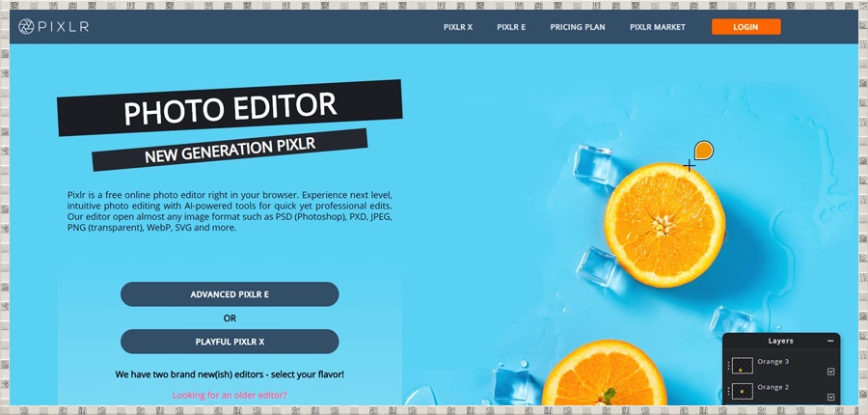
Task: Click the 'Layers' panel title
Action: [780, 341]
